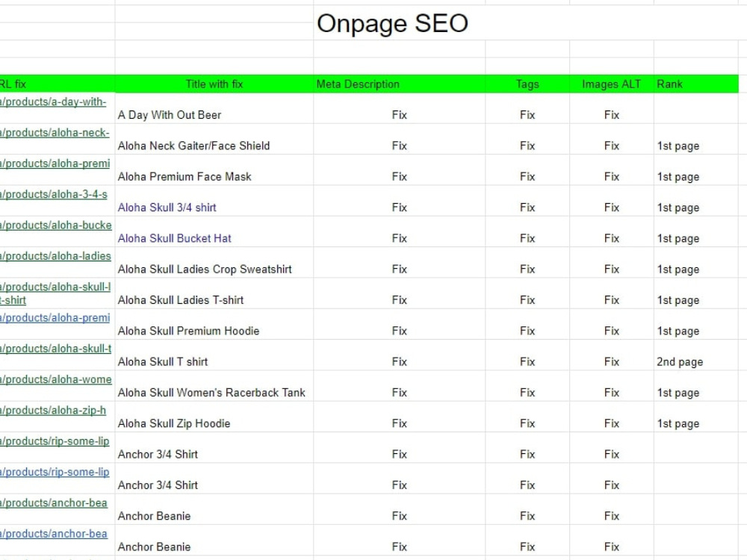The width and height of the screenshot is (747, 560).
Task: Select the 'Aloha Skull T shirt' cell
Action: [x=214, y=355]
